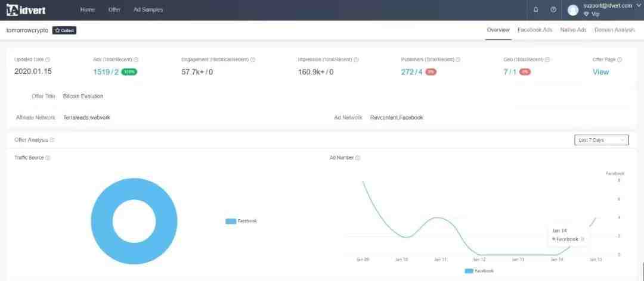Image resolution: width=644 pixels, height=281 pixels.
Task: Open the Domain Analysis tab
Action: pyautogui.click(x=614, y=30)
